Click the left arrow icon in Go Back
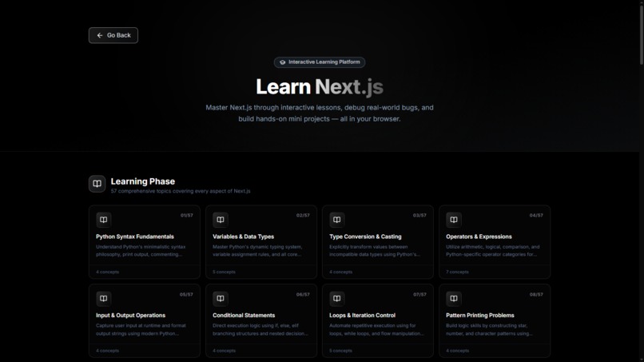644x362 pixels. pos(100,35)
